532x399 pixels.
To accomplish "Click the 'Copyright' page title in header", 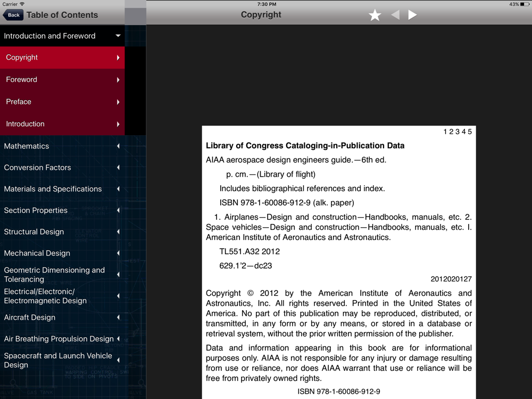I will pos(261,14).
